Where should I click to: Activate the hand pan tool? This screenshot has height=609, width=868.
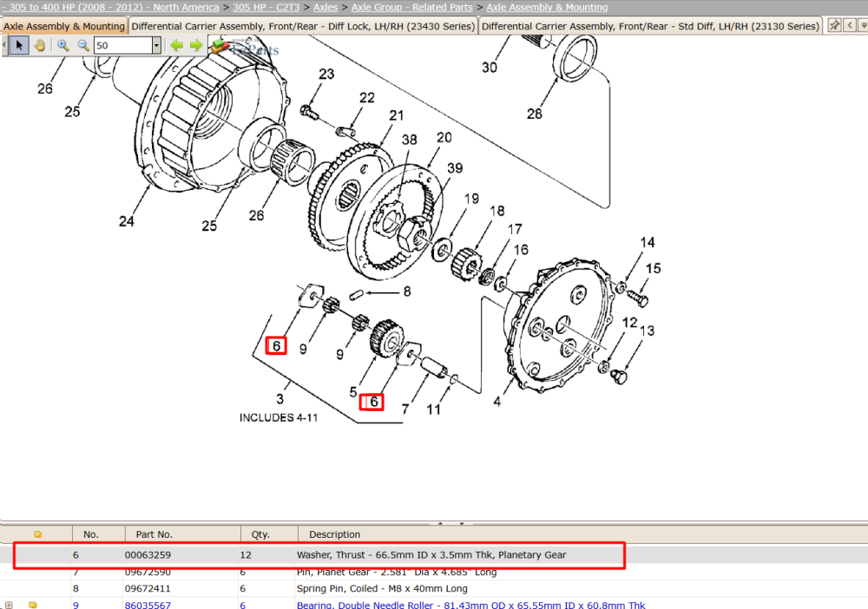tap(39, 45)
